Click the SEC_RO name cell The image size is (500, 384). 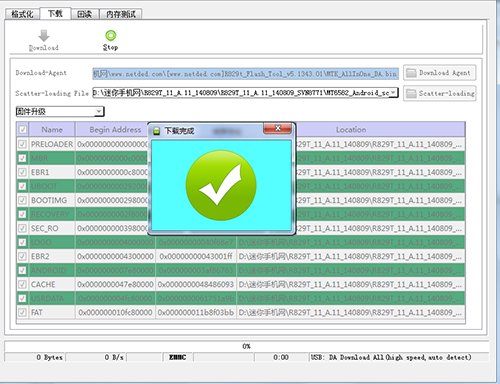coord(52,228)
